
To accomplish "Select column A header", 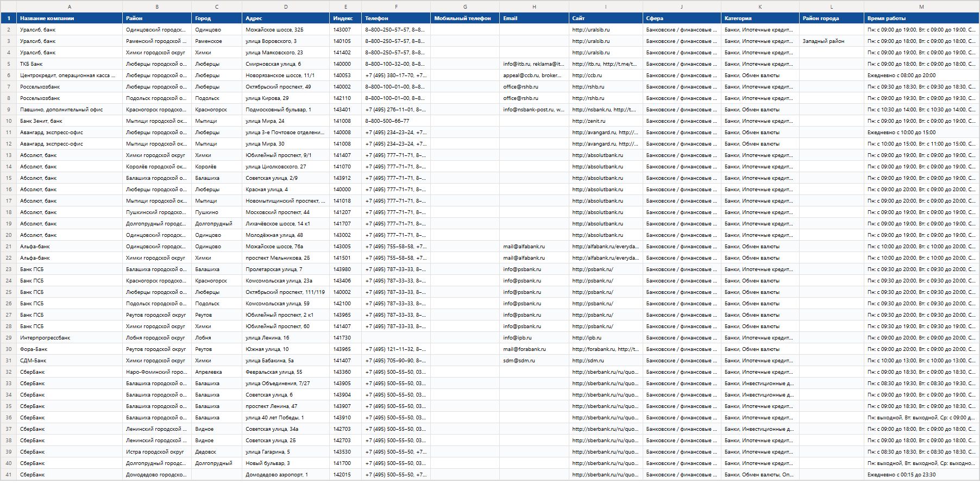I will pos(70,7).
